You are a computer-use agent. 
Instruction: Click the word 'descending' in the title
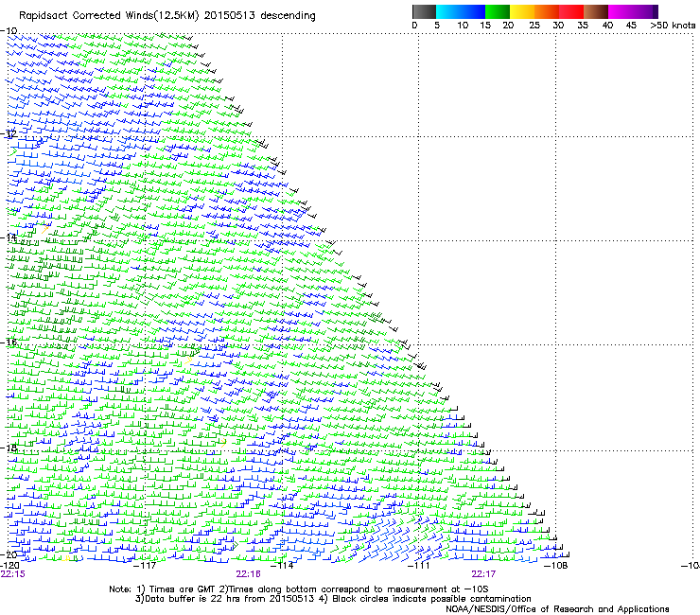pyautogui.click(x=288, y=16)
